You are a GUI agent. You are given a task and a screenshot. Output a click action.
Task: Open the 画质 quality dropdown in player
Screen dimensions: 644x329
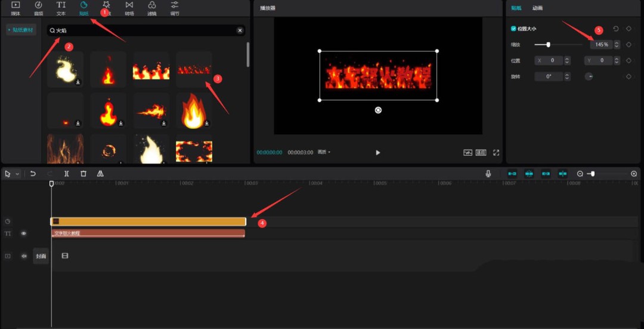coord(324,152)
